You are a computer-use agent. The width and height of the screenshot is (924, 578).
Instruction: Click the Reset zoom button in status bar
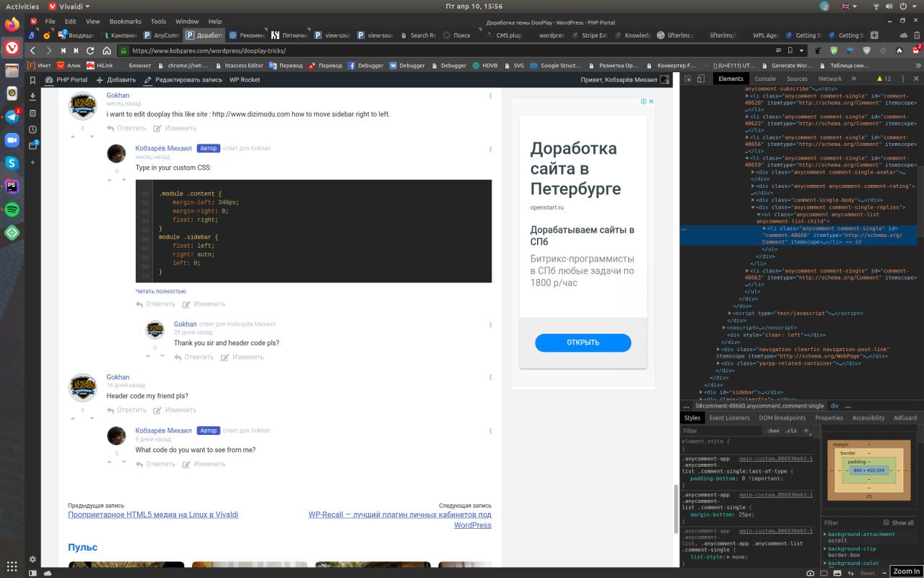point(868,572)
